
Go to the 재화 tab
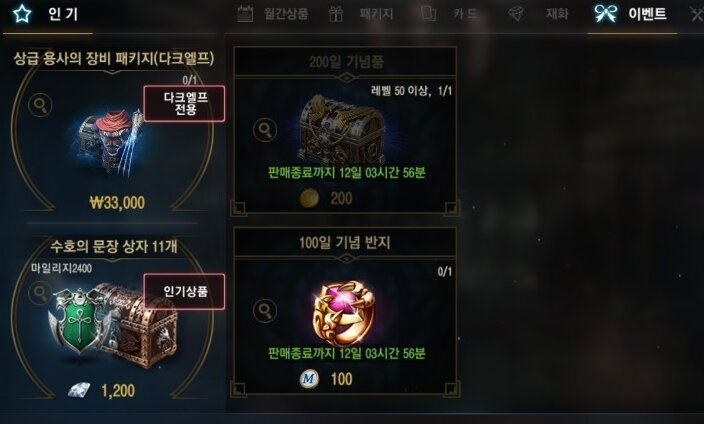click(557, 14)
